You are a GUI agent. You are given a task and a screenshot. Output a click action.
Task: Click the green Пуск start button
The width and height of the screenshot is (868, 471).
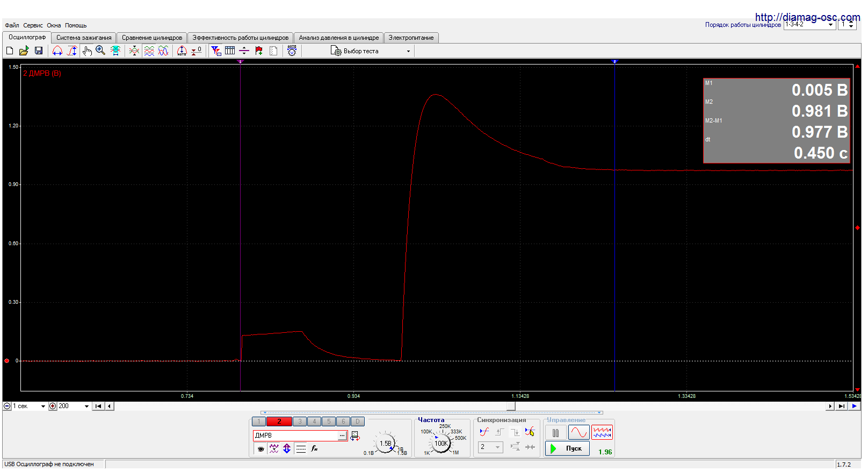[x=568, y=448]
